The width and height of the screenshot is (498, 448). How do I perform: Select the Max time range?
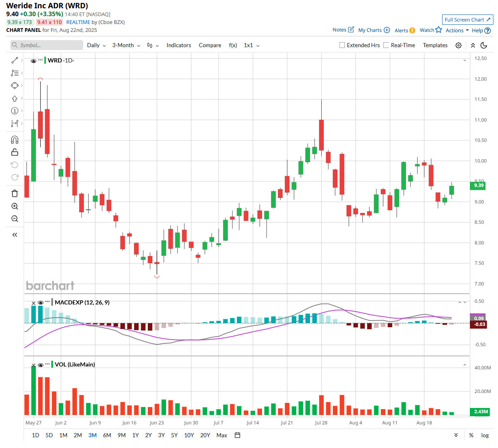tap(222, 435)
